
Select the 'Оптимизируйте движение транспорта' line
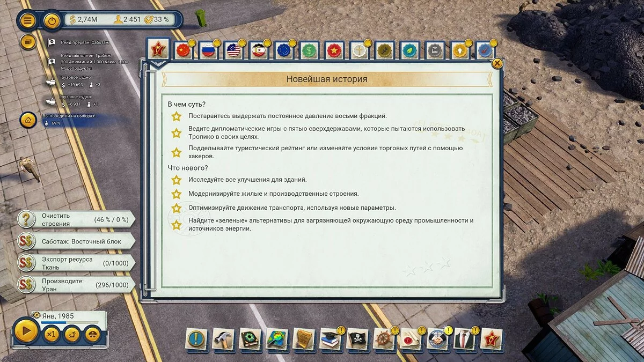[292, 208]
